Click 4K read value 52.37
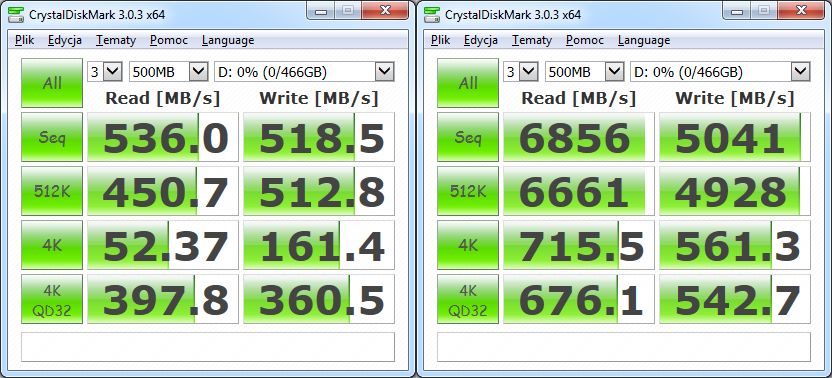 [x=163, y=245]
